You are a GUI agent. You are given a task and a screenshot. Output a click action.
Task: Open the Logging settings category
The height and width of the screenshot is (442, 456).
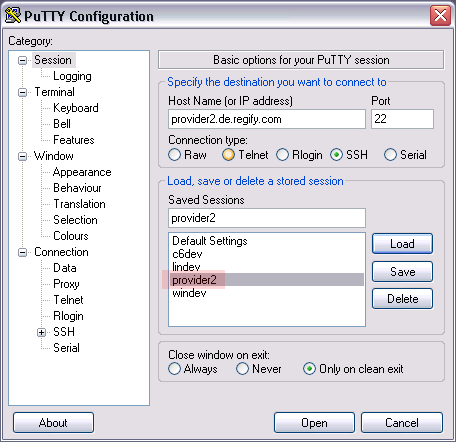72,76
